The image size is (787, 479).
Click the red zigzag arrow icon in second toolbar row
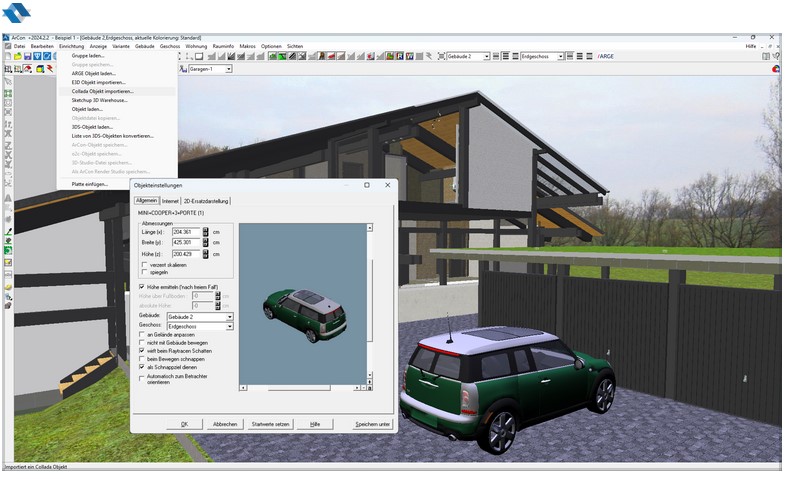coord(50,69)
